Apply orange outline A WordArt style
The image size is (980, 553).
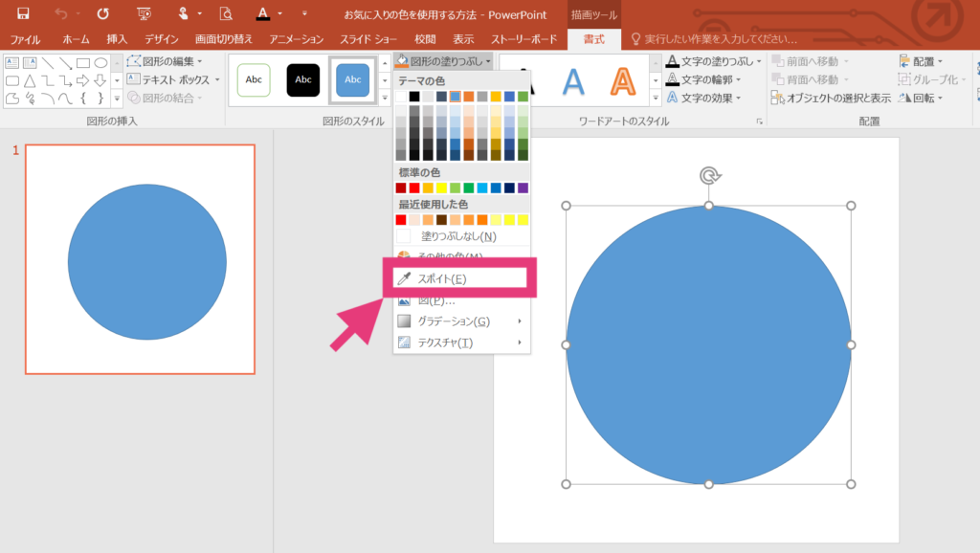pos(622,81)
